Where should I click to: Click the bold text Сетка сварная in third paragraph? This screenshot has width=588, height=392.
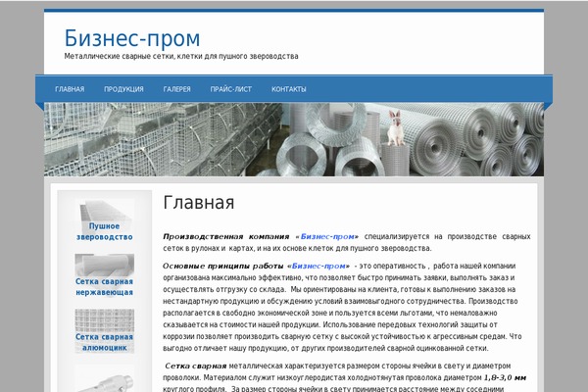tap(196, 367)
